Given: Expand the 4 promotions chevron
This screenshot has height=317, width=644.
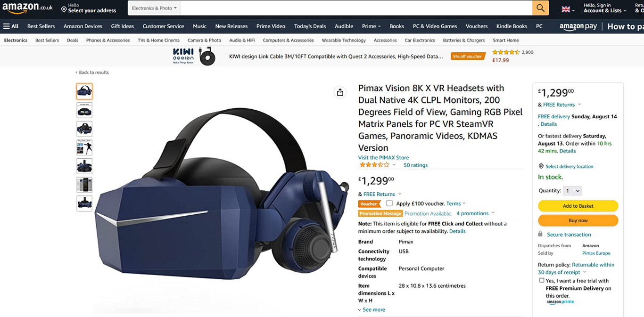Looking at the screenshot, I should 493,213.
